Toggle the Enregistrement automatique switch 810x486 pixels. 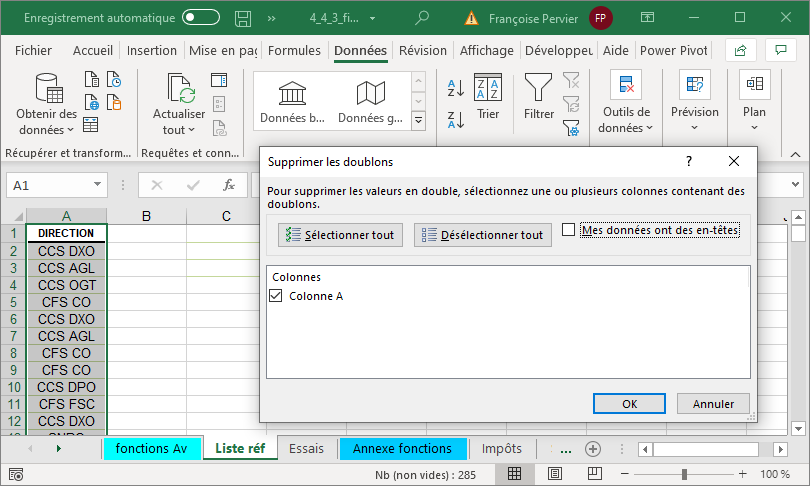click(202, 17)
